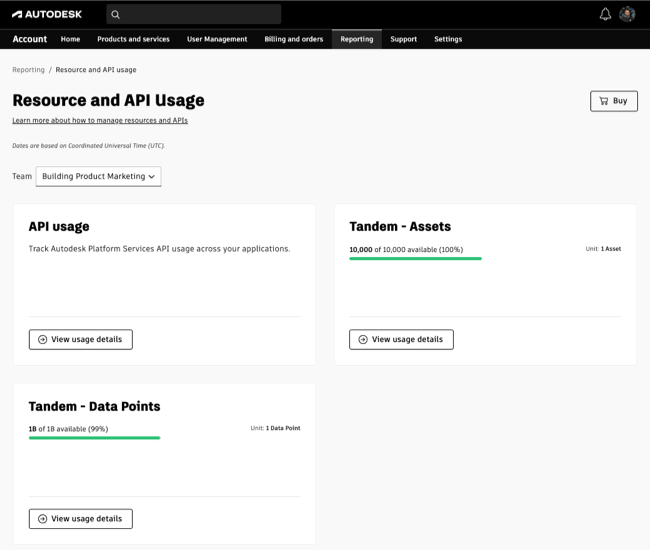Click arrow icon in Data Points details button

42,519
